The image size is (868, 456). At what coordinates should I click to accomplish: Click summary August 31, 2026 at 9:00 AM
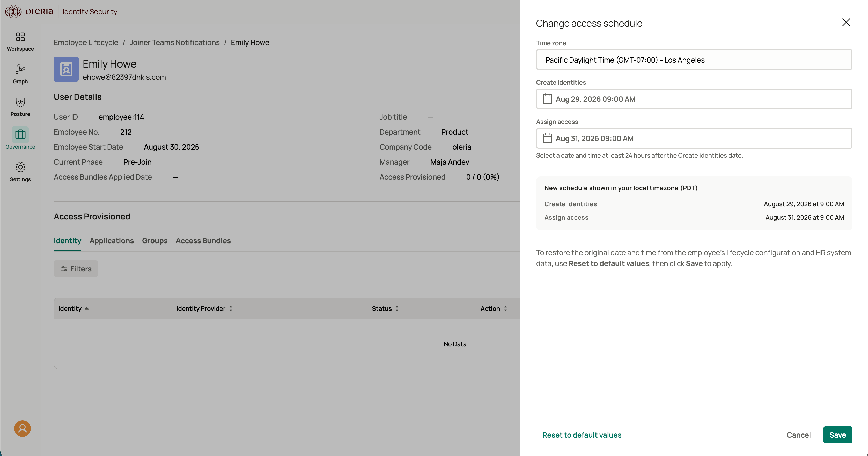(804, 217)
